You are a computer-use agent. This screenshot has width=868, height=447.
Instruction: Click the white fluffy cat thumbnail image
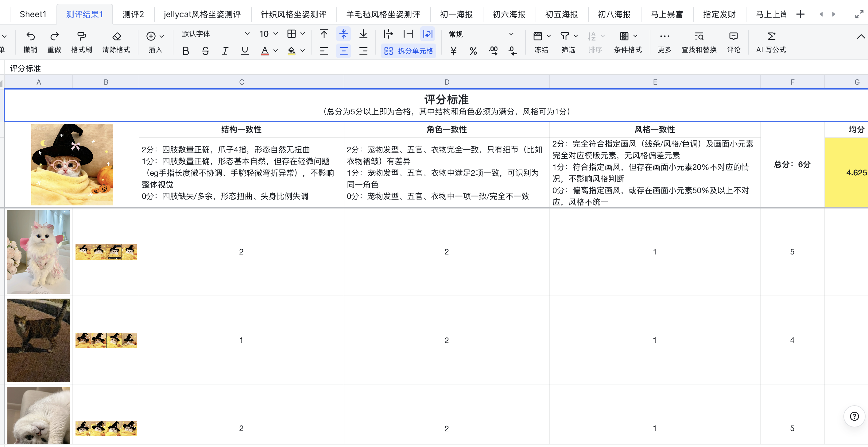pos(39,252)
